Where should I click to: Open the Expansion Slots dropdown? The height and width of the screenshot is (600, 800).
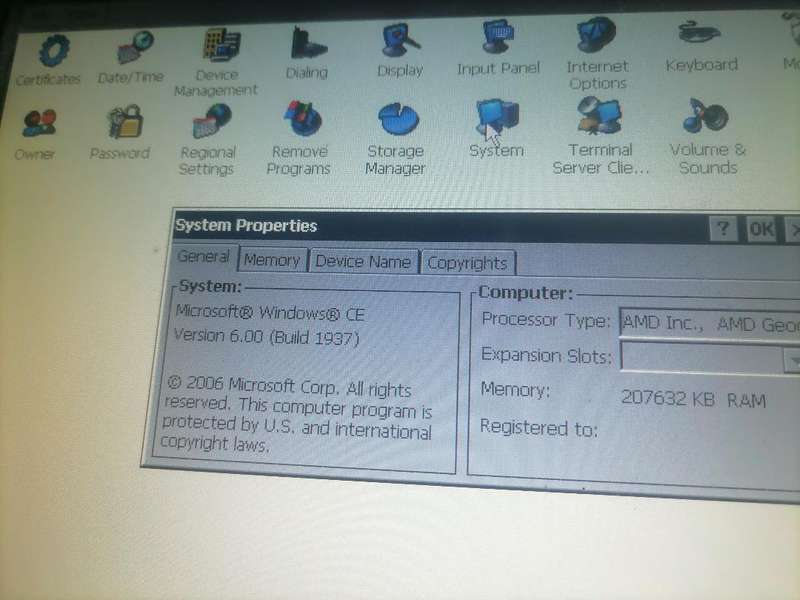click(x=792, y=361)
